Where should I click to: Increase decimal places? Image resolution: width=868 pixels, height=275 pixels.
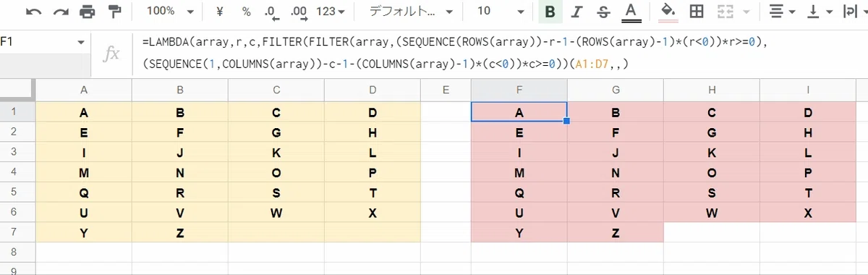tap(298, 12)
